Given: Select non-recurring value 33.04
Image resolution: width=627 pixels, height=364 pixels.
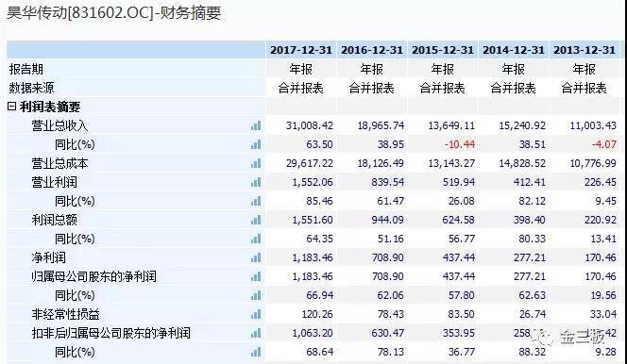Looking at the screenshot, I should click(x=603, y=315).
